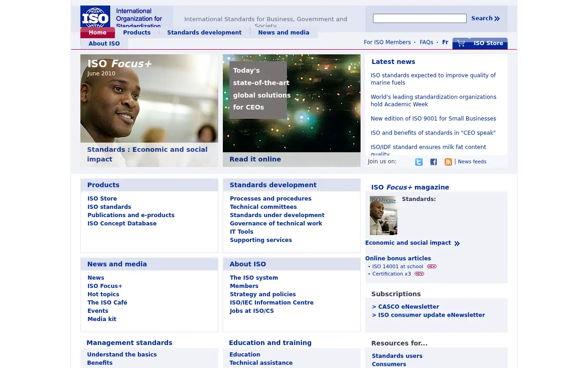The height and width of the screenshot is (368, 588).
Task: Click the double-arrow next to Search
Action: (497, 18)
